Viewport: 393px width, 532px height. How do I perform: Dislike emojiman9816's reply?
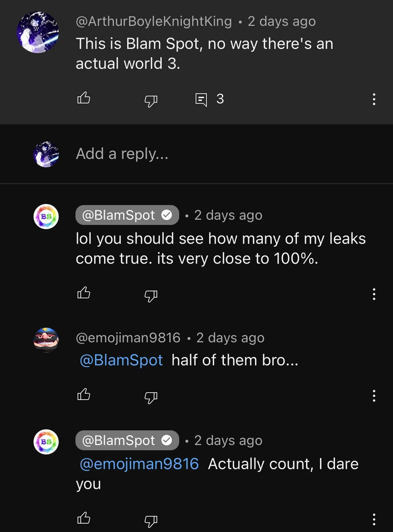click(150, 397)
